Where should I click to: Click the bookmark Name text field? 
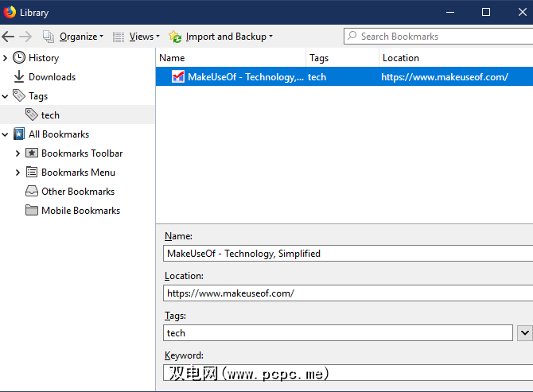(347, 254)
